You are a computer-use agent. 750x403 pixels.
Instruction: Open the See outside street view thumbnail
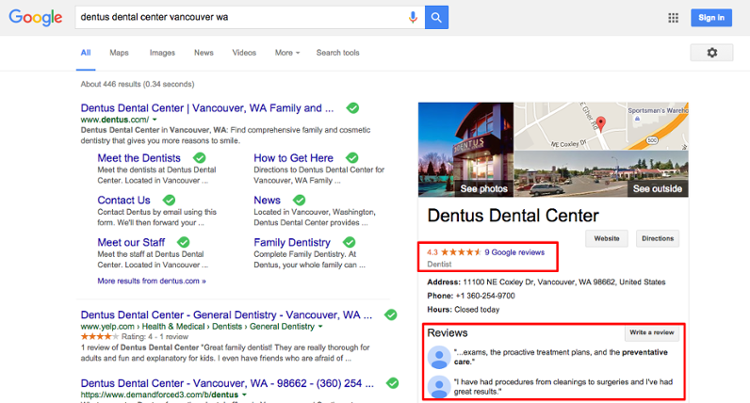pyautogui.click(x=601, y=174)
